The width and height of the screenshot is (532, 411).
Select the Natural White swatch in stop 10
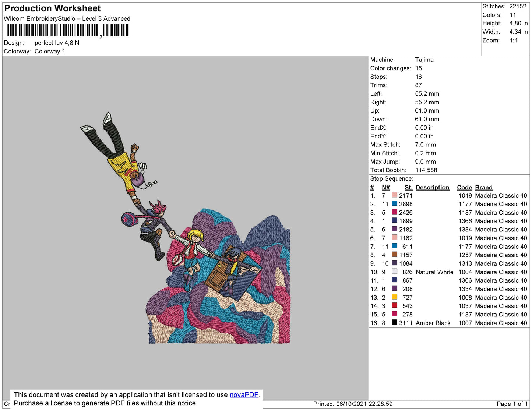click(x=394, y=272)
